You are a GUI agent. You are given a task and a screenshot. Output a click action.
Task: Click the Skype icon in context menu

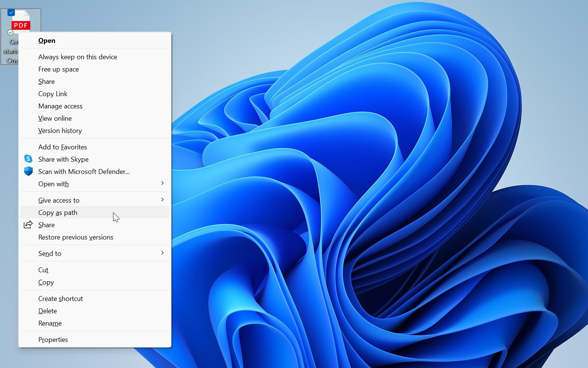28,159
